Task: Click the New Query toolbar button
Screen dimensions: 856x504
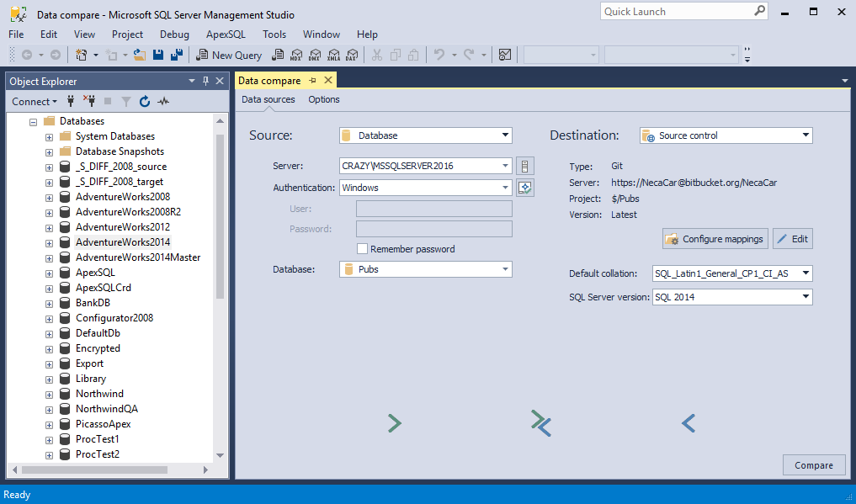Action: click(229, 55)
